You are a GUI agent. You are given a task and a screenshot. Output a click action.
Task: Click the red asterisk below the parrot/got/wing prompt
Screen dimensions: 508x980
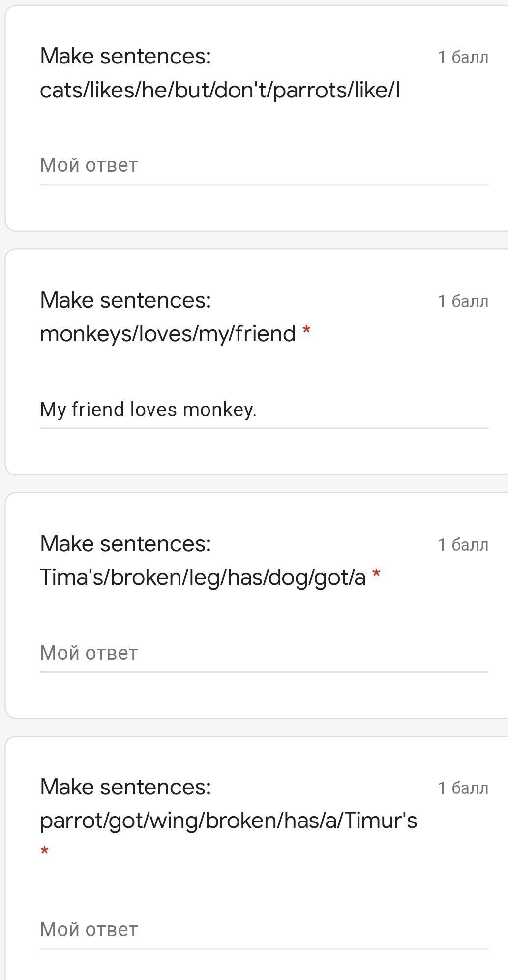(x=45, y=851)
